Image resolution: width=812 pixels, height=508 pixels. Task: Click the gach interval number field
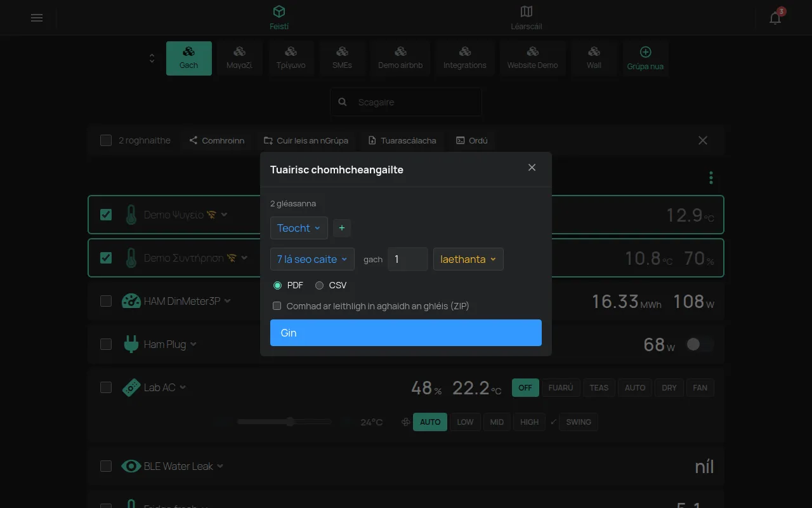408,259
